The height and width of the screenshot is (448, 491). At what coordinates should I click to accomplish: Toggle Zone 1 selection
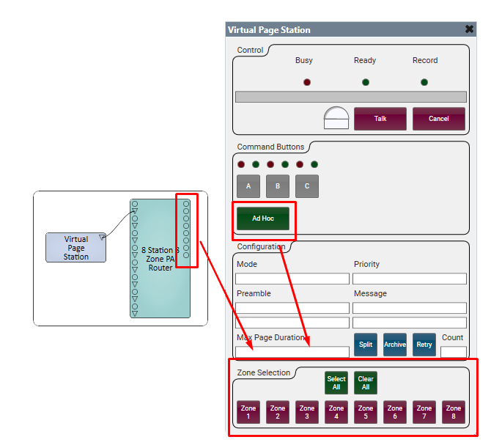pos(248,412)
